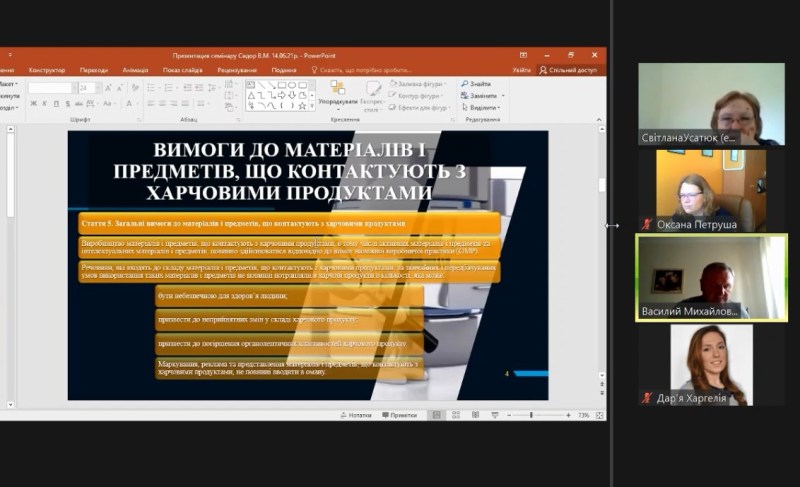Click the font color A button

[130, 104]
